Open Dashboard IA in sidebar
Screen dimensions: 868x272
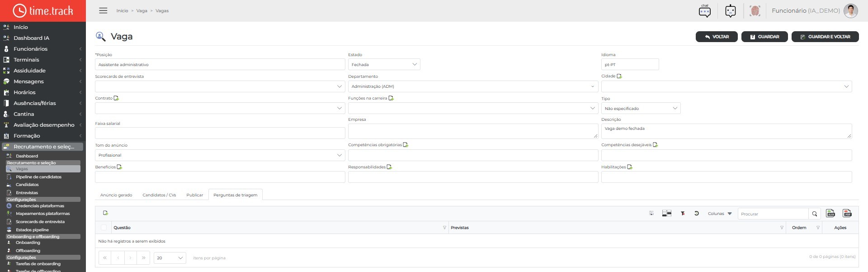[x=43, y=38]
